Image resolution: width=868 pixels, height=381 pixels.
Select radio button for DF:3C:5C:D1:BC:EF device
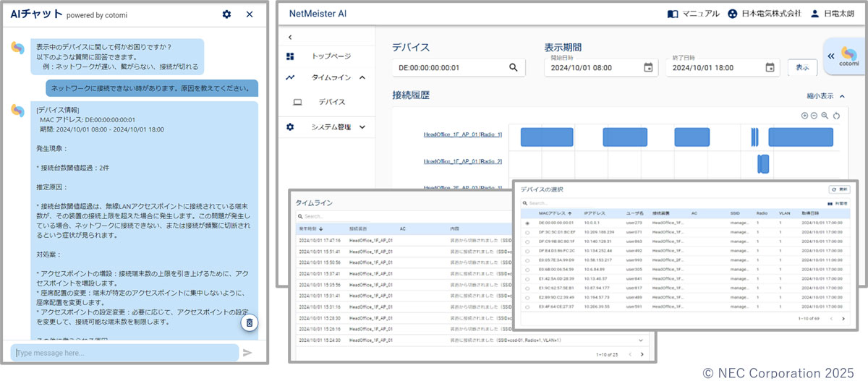click(527, 232)
